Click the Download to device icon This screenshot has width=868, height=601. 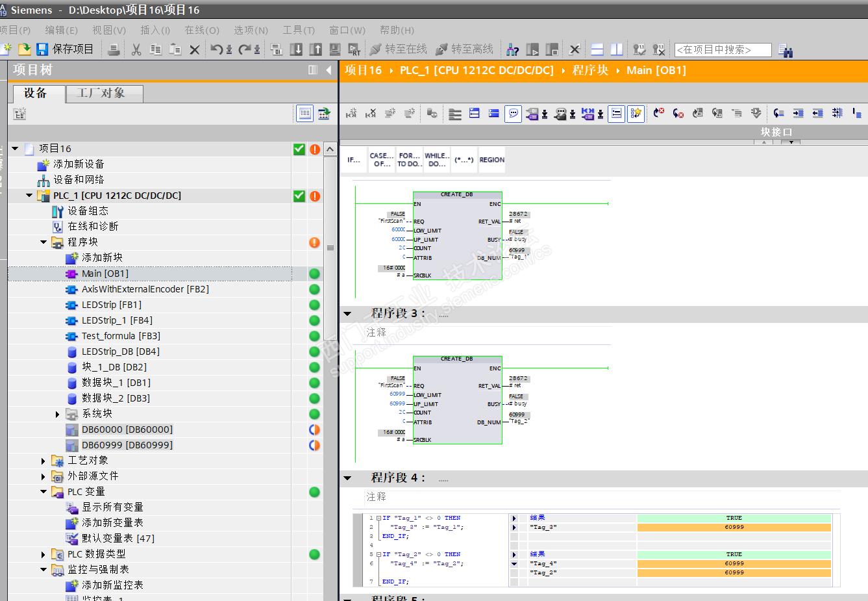click(x=296, y=49)
